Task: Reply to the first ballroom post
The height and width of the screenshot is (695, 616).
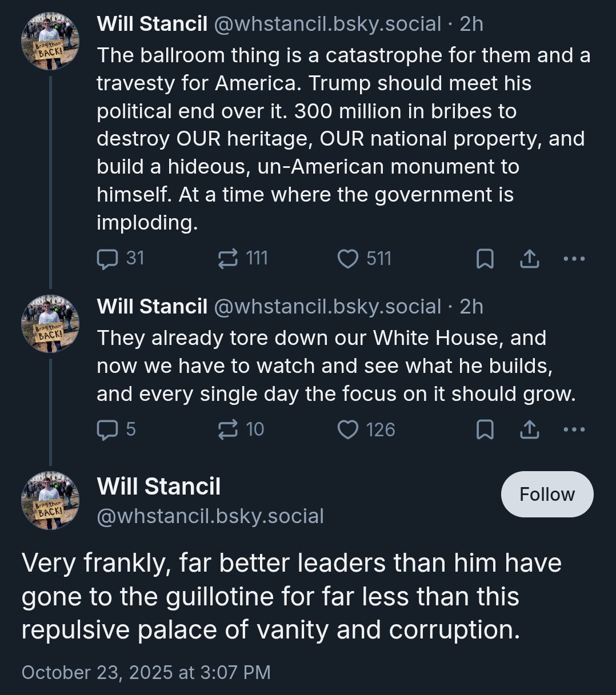Action: click(120, 259)
